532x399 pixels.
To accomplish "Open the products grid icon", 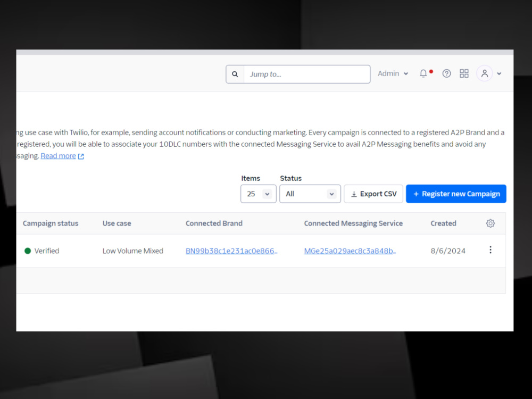I will pyautogui.click(x=464, y=73).
